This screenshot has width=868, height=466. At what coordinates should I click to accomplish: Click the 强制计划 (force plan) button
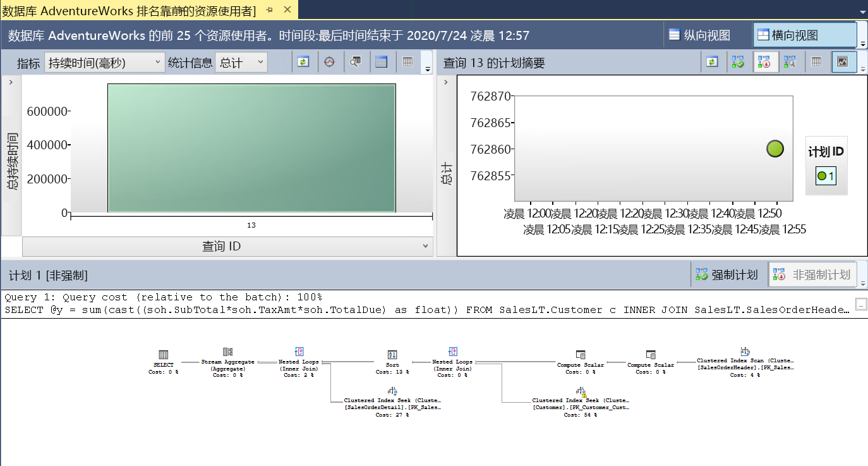[726, 274]
